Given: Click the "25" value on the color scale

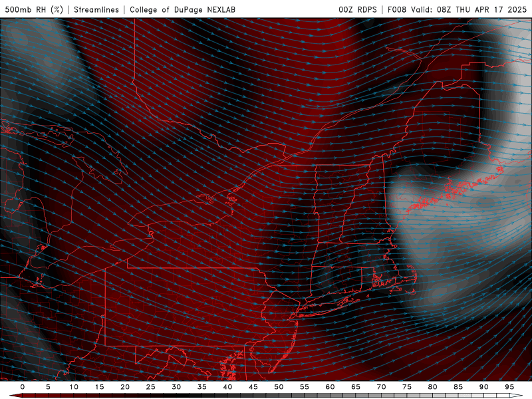Looking at the screenshot, I should point(150,387).
